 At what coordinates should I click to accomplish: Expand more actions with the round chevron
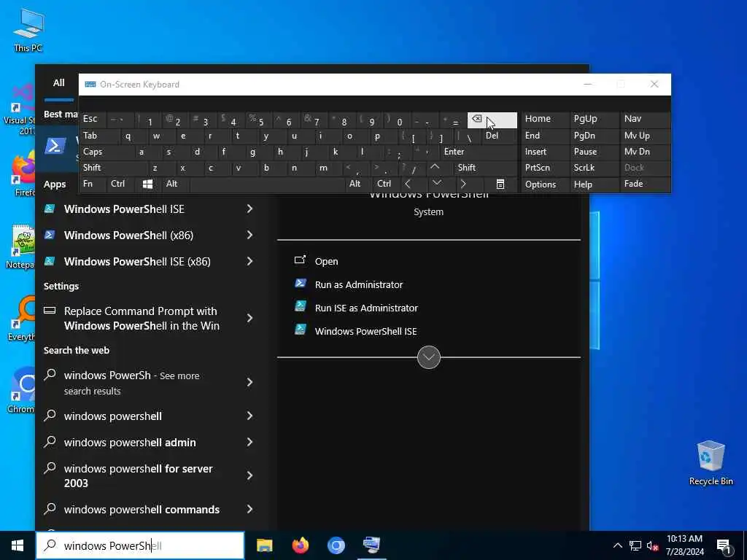429,357
